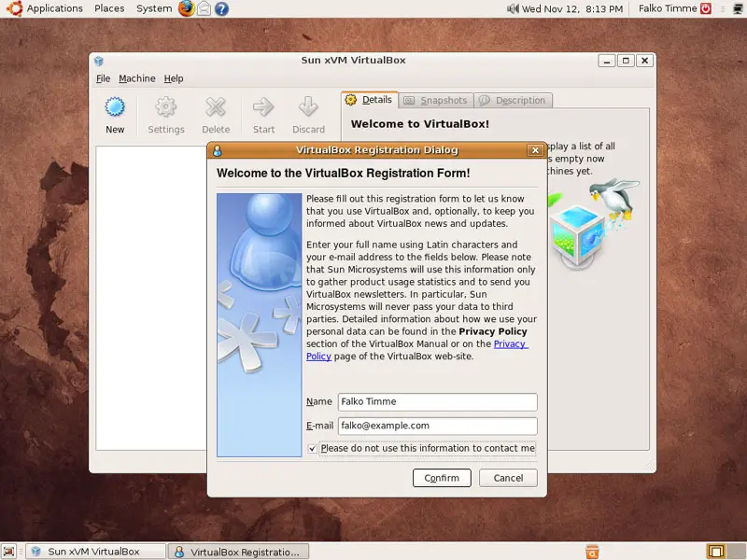Click the Discard toolbar icon
Image resolution: width=747 pixels, height=560 pixels.
(x=308, y=107)
